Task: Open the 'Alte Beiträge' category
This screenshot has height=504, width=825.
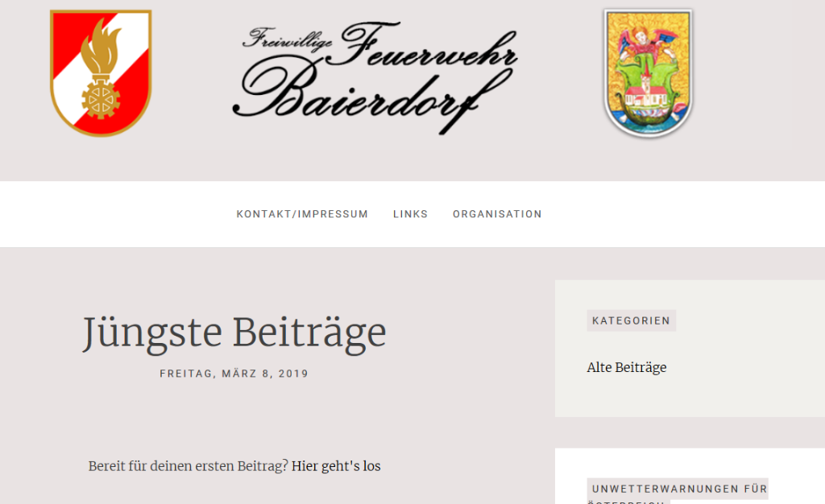Action: [627, 367]
